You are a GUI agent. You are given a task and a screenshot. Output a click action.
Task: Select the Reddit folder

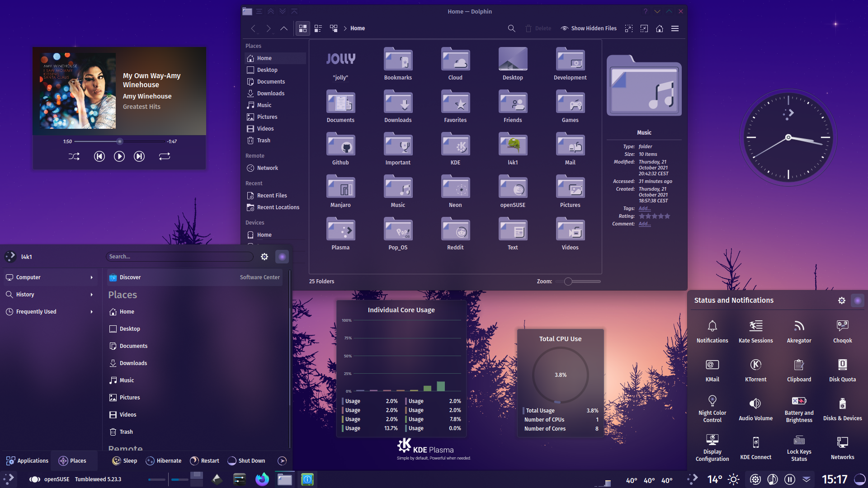pyautogui.click(x=455, y=234)
